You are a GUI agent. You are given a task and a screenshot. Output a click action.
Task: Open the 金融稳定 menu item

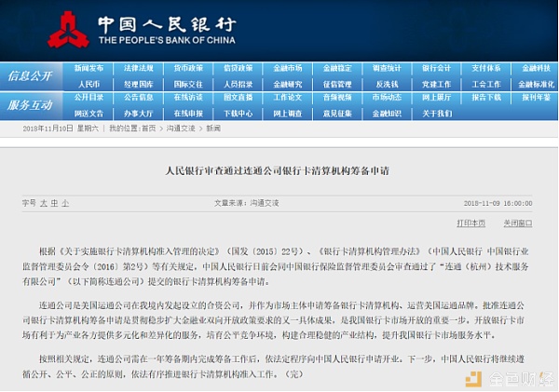pyautogui.click(x=337, y=68)
